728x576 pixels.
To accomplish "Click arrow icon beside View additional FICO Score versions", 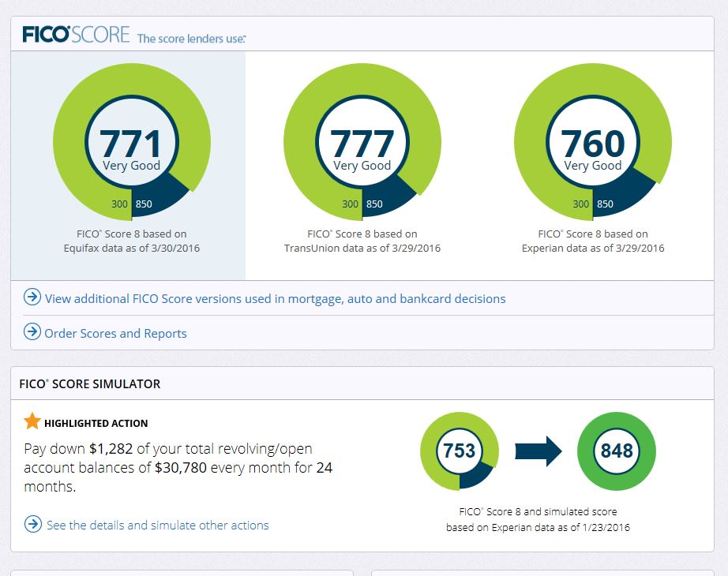I will pos(32,297).
